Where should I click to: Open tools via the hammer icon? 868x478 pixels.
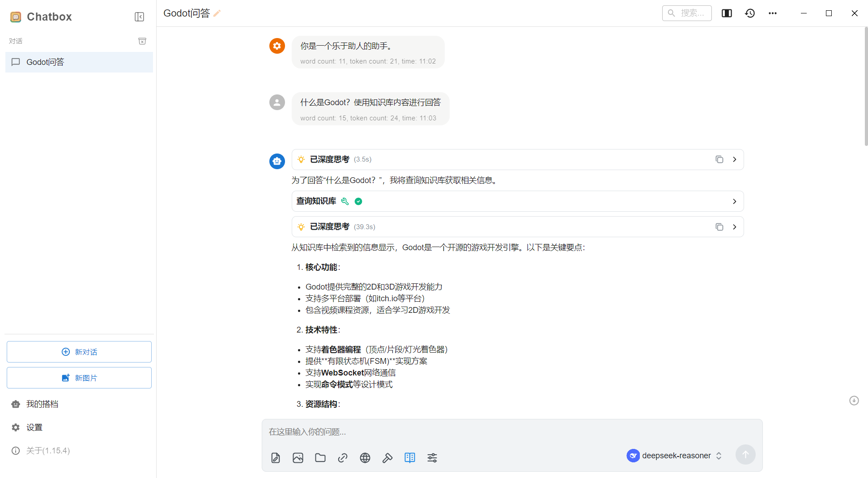point(387,457)
